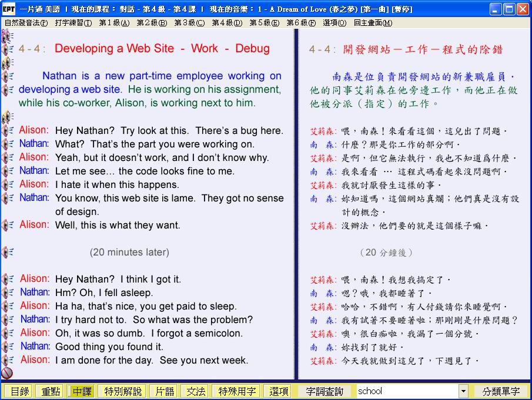
Task: Play audio for the lesson title line
Action: pos(8,49)
